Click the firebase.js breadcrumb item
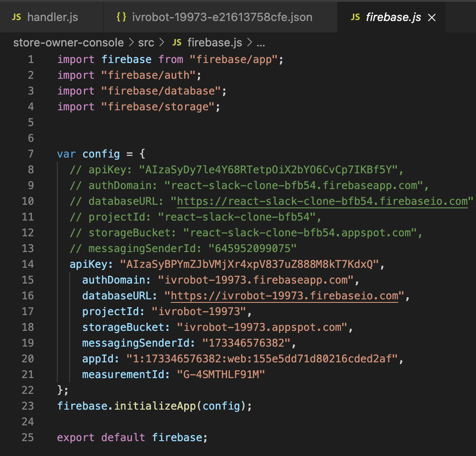476x456 pixels. [215, 42]
